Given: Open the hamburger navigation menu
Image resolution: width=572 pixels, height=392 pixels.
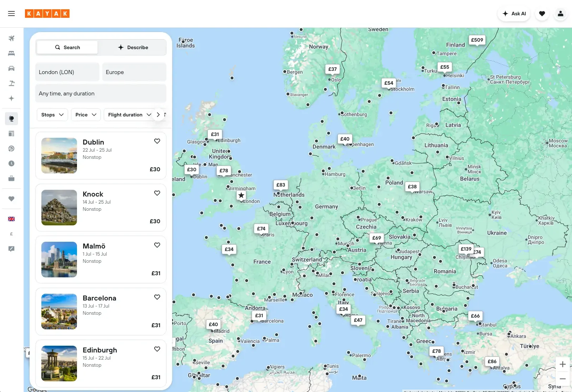Looking at the screenshot, I should point(11,14).
